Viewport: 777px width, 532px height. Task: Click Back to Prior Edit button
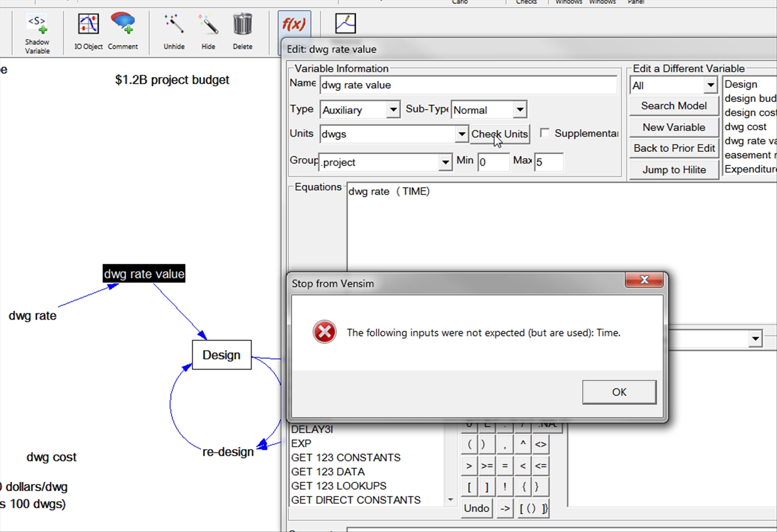pos(674,148)
